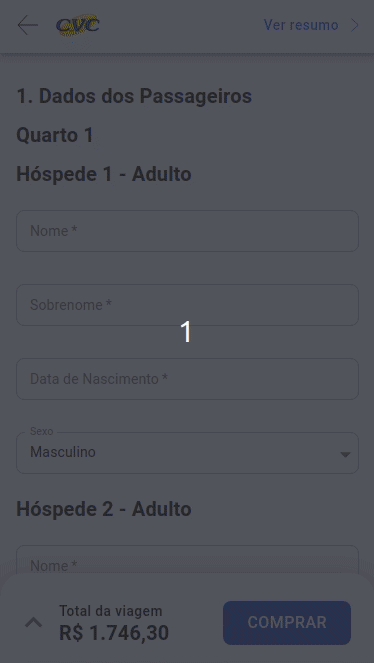The image size is (374, 663).
Task: Click the Quarto 1 heading
Action: (55, 135)
